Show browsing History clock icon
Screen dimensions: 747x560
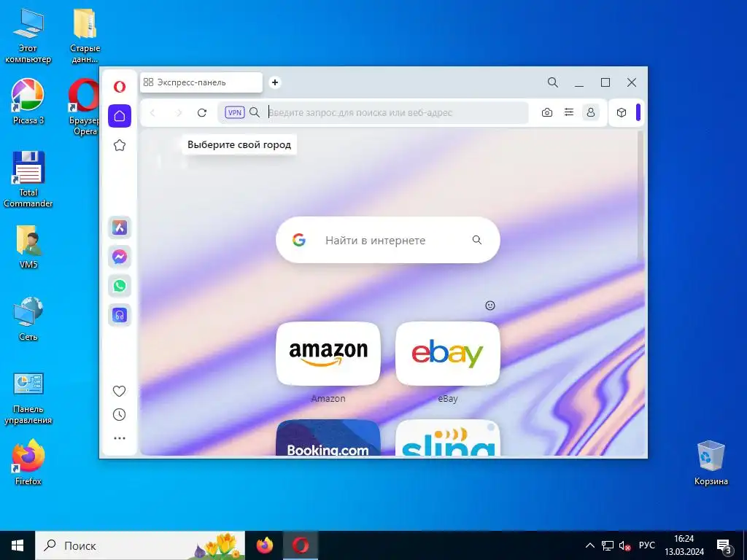click(119, 414)
